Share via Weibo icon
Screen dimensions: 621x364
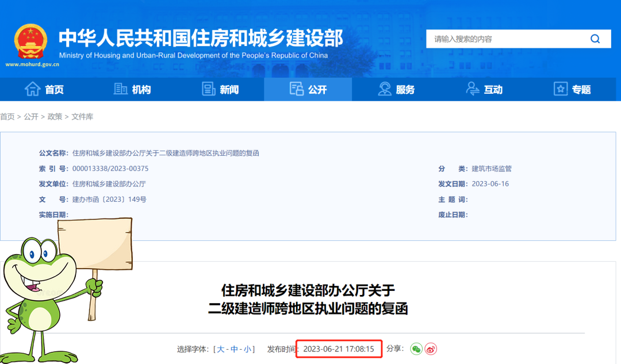431,349
